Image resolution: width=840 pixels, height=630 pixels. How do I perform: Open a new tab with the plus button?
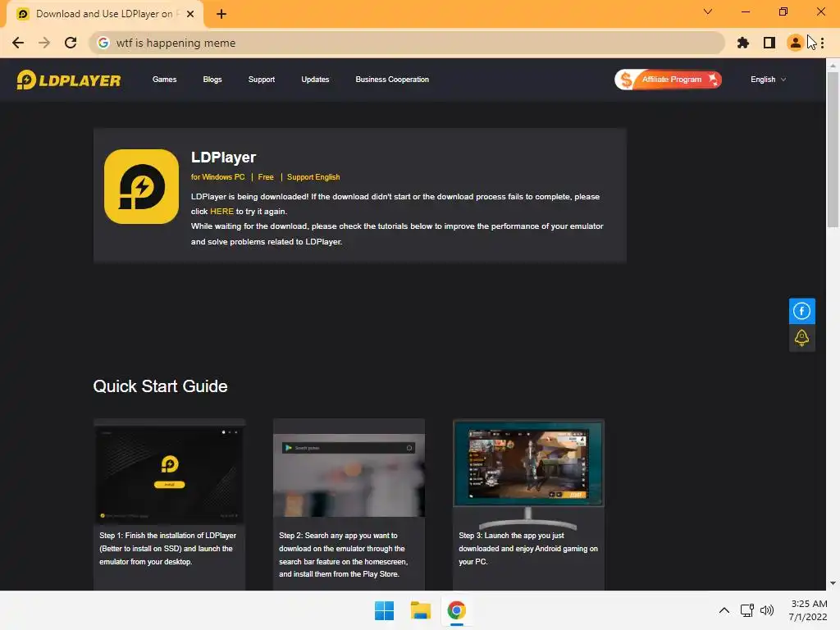221,14
